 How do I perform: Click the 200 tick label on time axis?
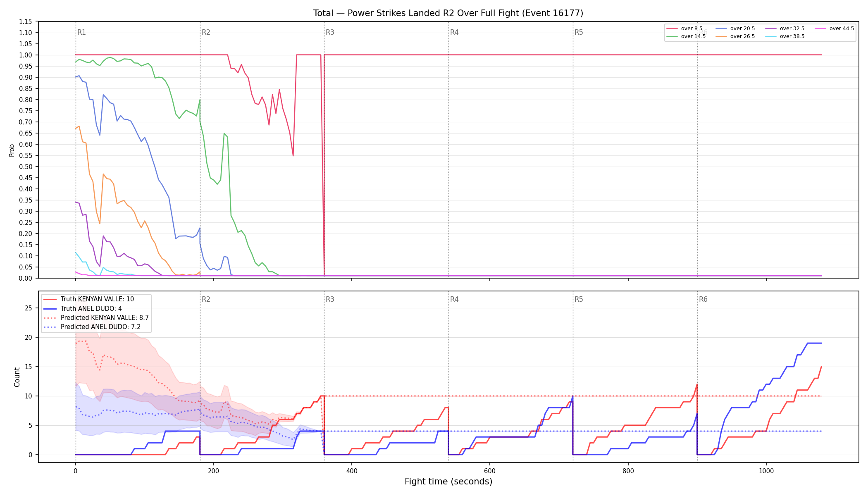point(213,471)
